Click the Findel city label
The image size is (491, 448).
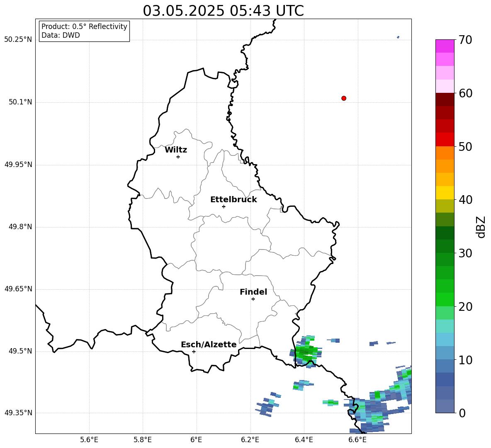pos(253,292)
